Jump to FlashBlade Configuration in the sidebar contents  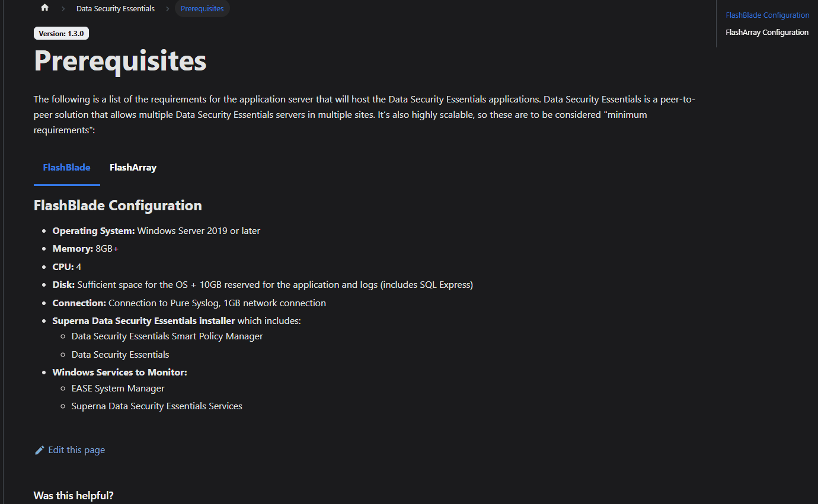point(767,15)
